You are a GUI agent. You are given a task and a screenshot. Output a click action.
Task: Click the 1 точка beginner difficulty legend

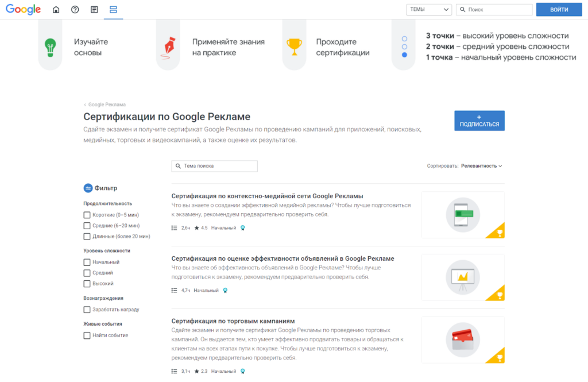pyautogui.click(x=501, y=57)
